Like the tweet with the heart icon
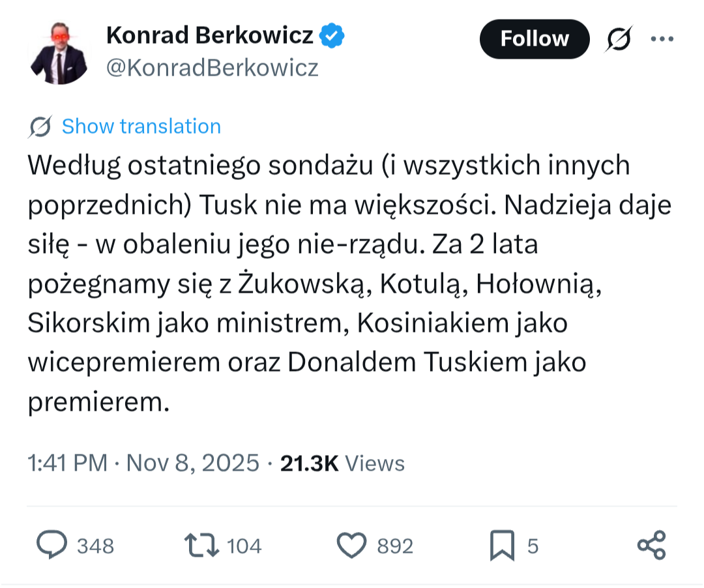Image resolution: width=704 pixels, height=588 pixels. [353, 545]
